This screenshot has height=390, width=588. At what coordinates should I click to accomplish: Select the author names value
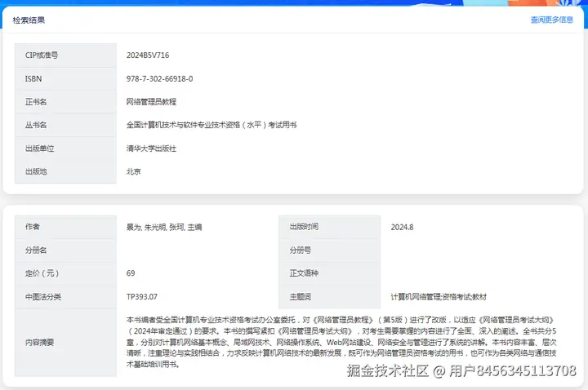coord(164,227)
